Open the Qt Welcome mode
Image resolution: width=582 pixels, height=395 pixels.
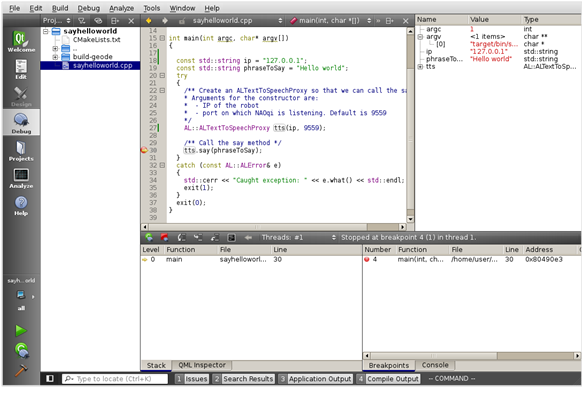(x=21, y=41)
